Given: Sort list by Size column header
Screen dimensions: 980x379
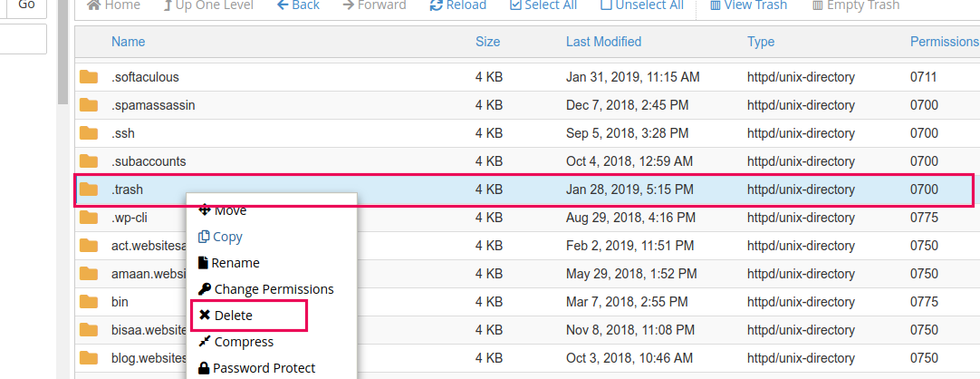Looking at the screenshot, I should click(487, 42).
